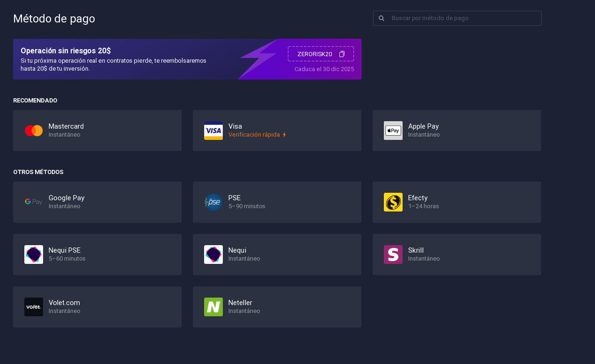Viewport: 595px width, 364px height.
Task: Click the Mastercard logo icon
Action: (x=34, y=131)
